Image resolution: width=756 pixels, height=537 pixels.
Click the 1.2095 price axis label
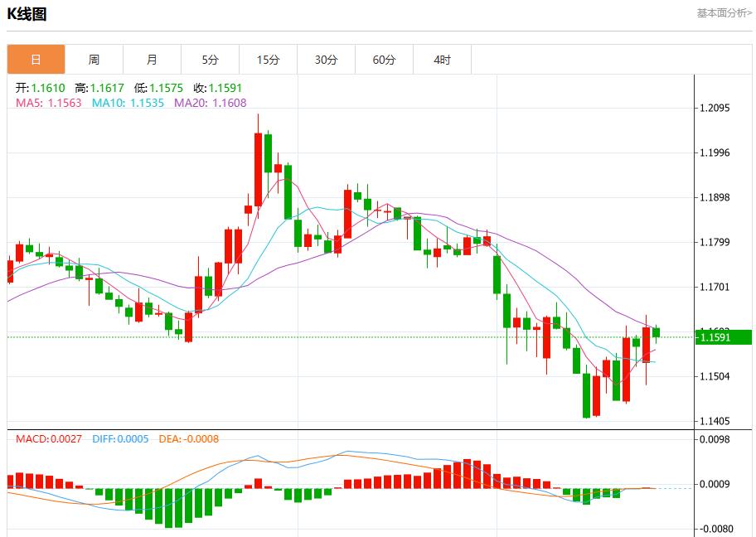coord(715,108)
